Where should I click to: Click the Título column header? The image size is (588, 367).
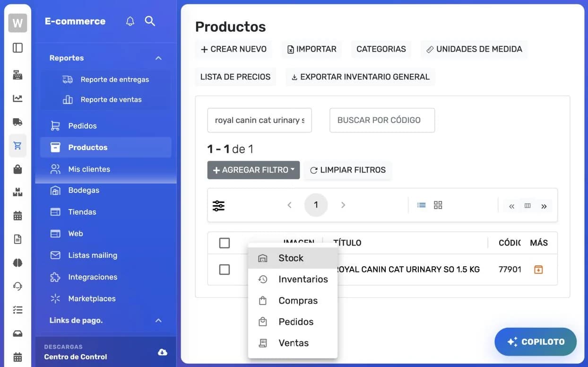click(x=347, y=243)
